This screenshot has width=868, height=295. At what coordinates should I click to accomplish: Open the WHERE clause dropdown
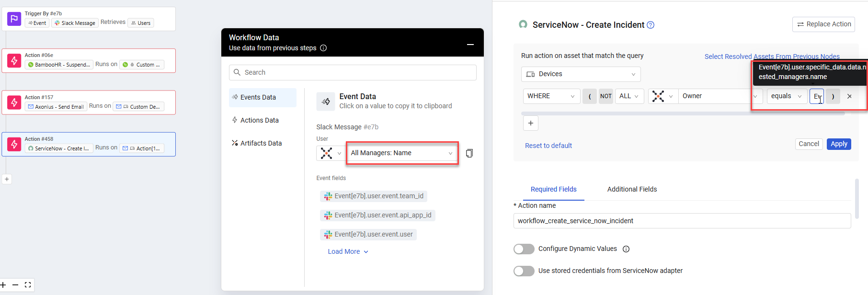click(551, 96)
